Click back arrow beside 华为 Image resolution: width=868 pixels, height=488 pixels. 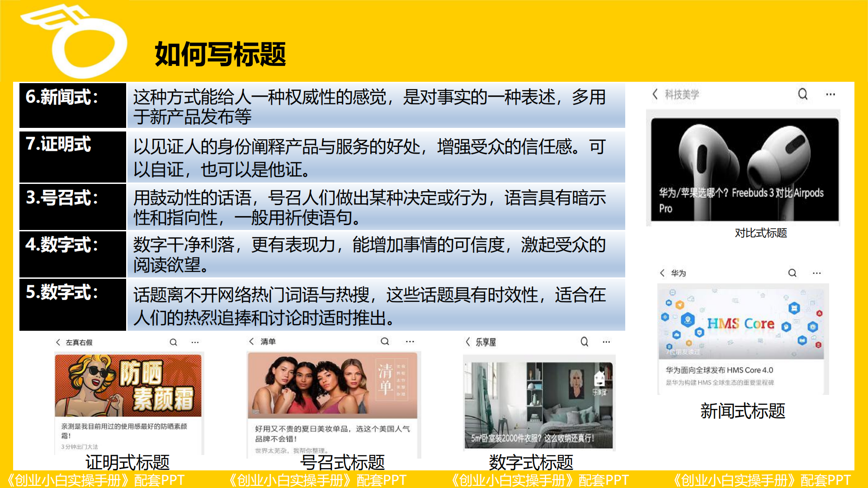click(662, 273)
